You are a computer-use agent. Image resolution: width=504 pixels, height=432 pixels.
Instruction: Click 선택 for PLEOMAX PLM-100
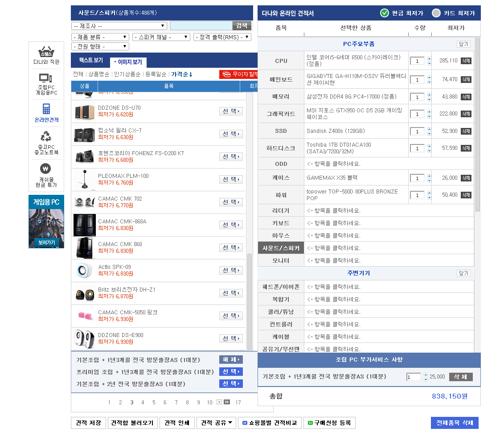coord(231,179)
